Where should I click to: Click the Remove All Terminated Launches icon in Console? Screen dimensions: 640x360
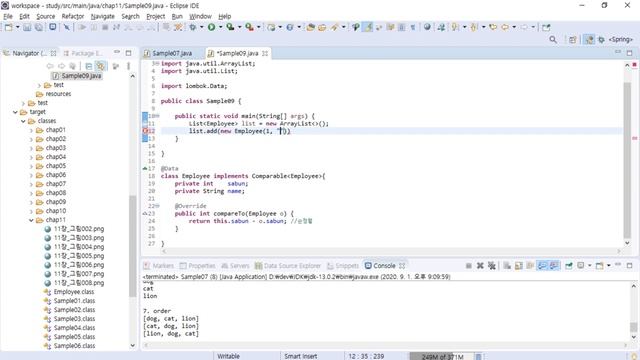tap(492, 266)
